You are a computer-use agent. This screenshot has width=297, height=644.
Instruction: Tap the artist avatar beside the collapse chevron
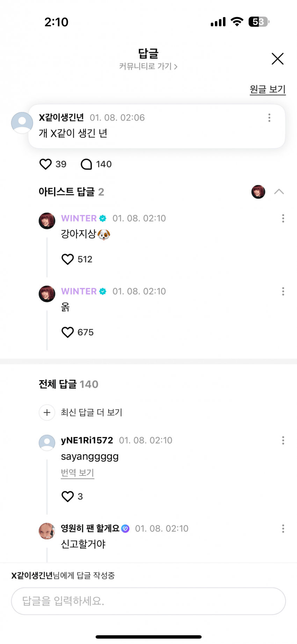[258, 192]
